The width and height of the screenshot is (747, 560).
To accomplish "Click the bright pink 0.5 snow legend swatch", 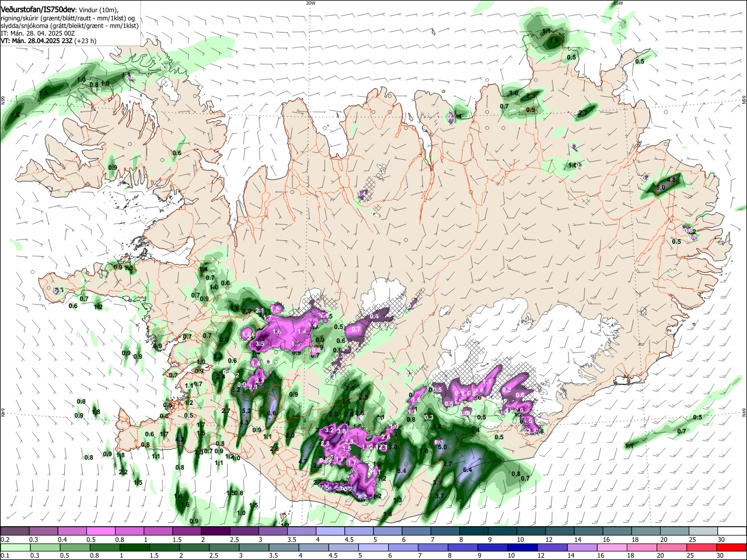I will tap(101, 531).
